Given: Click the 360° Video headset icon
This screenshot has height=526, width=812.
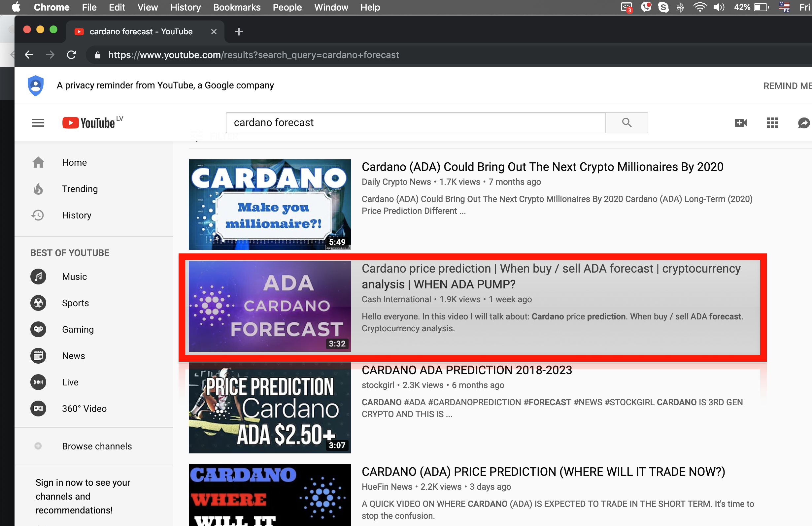Looking at the screenshot, I should (38, 409).
